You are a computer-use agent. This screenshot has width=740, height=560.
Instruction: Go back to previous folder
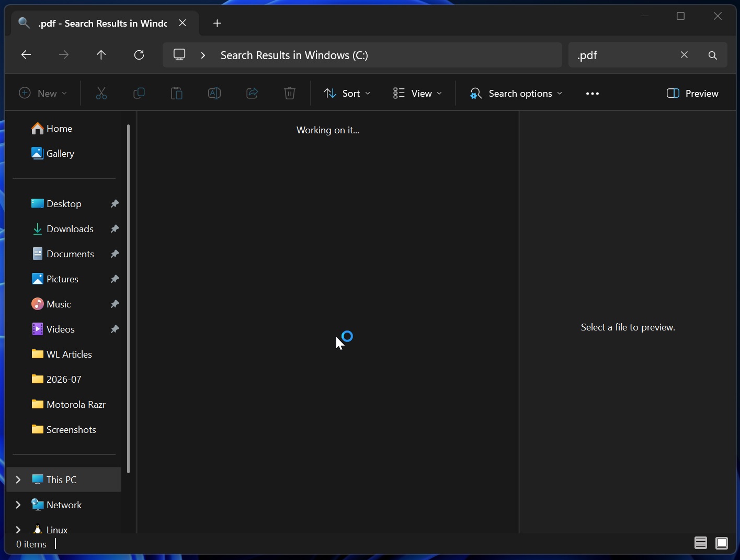26,55
